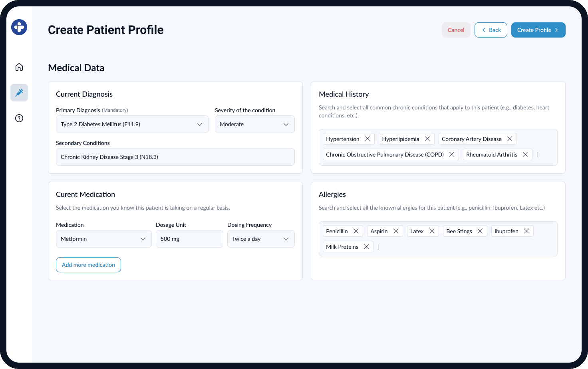Remove the Hypertension chip with its X icon
The width and height of the screenshot is (588, 369).
coord(367,139)
